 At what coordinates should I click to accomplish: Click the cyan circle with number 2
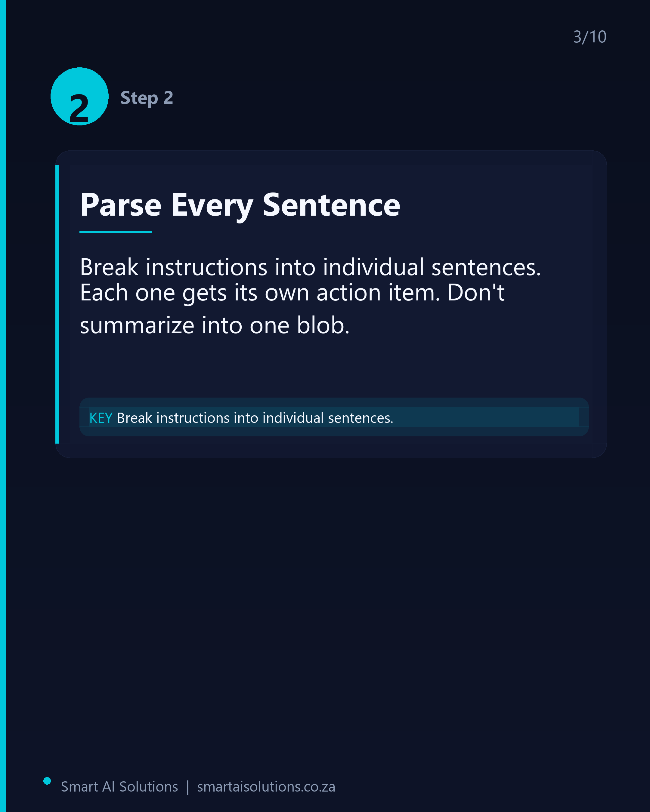(x=79, y=97)
